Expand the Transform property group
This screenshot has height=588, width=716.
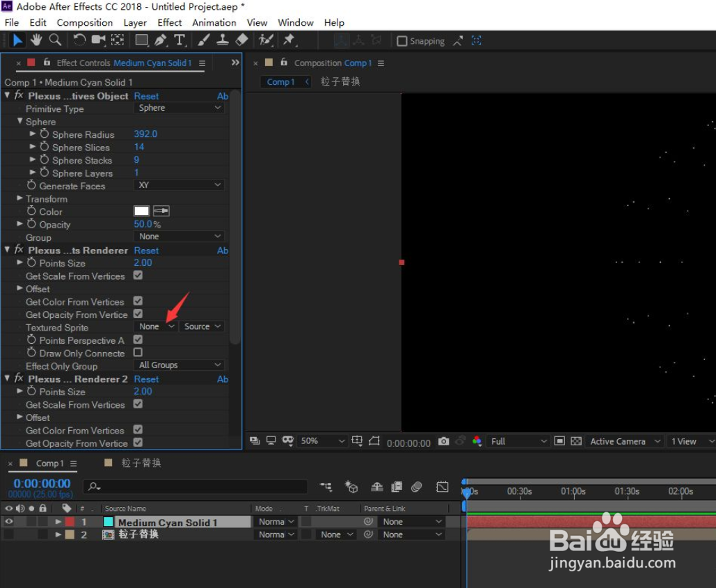click(x=19, y=198)
